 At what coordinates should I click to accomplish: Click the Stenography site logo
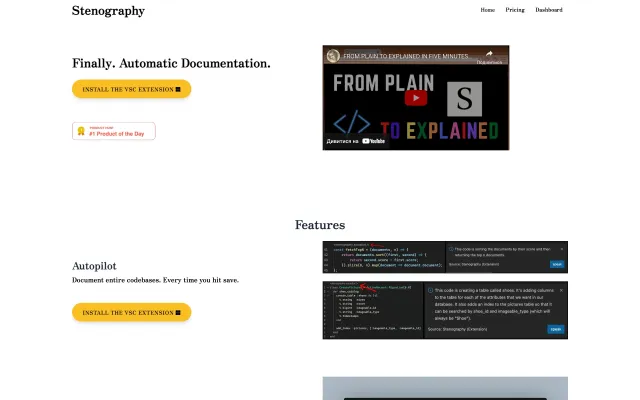coord(108,11)
